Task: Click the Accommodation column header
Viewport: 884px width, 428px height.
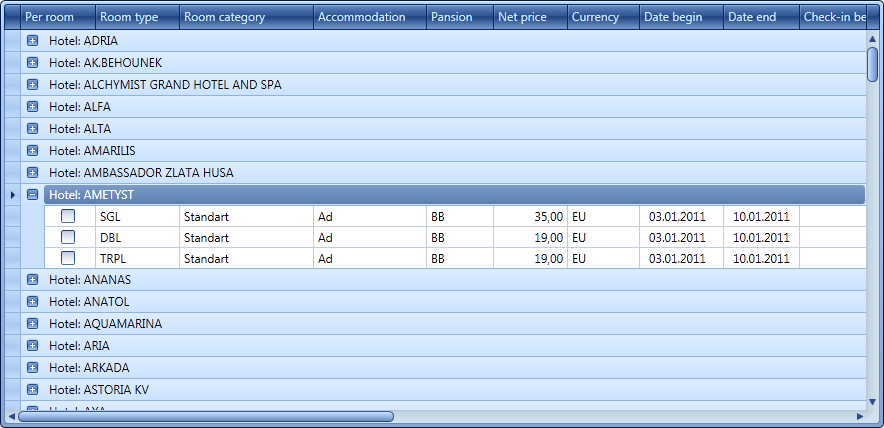Action: point(369,17)
